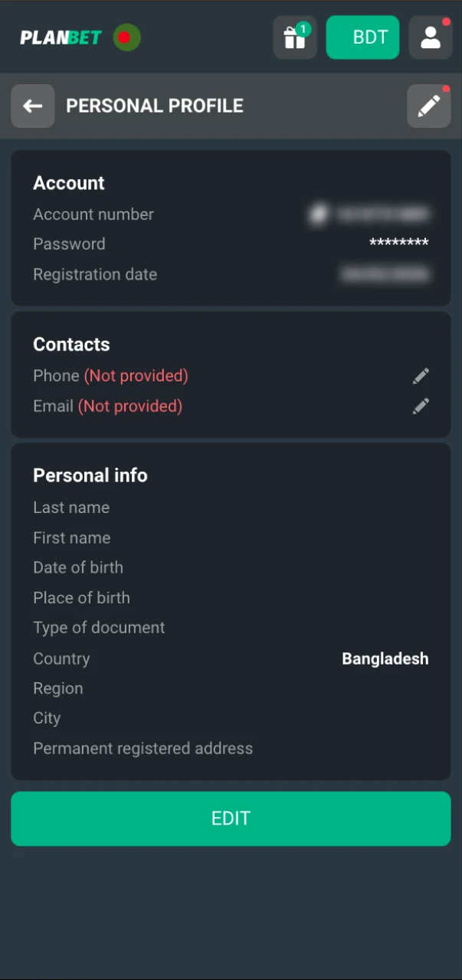Click the pencil edit icon in the header

click(428, 105)
